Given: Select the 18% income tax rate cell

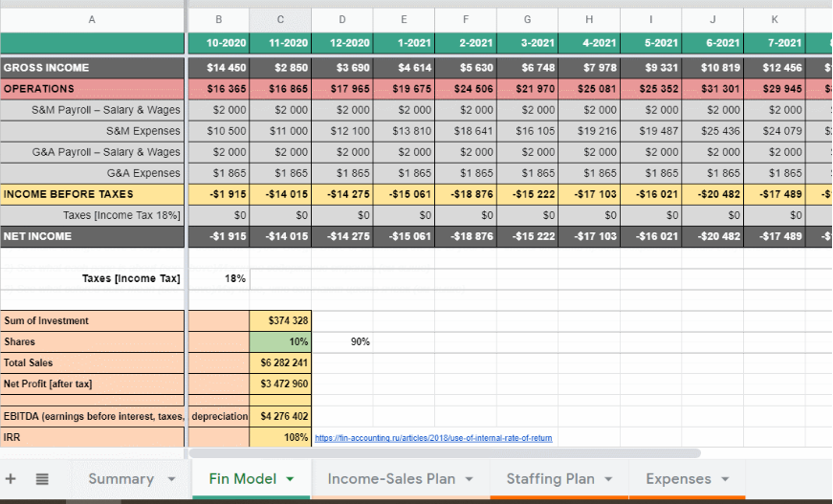Looking at the screenshot, I should [219, 278].
